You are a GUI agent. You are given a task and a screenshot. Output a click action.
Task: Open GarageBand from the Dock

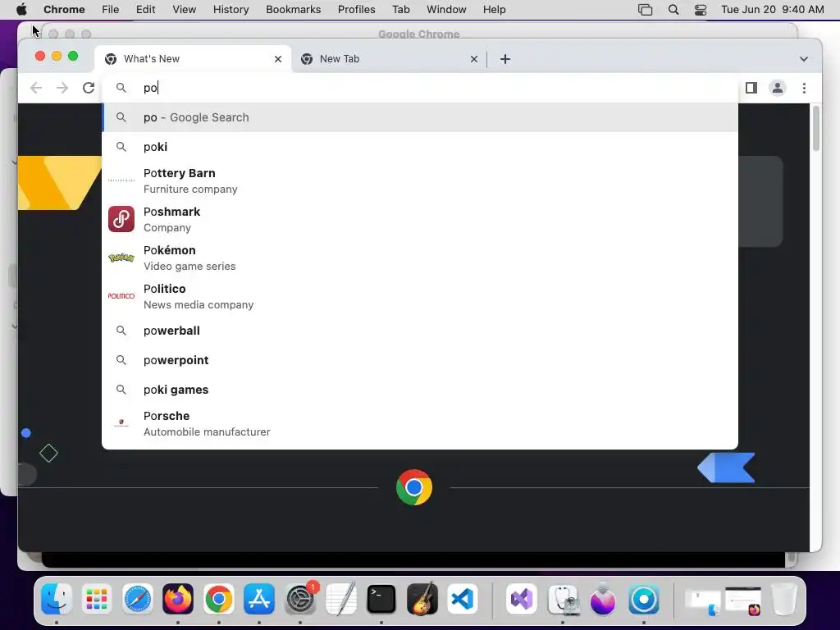(x=422, y=599)
